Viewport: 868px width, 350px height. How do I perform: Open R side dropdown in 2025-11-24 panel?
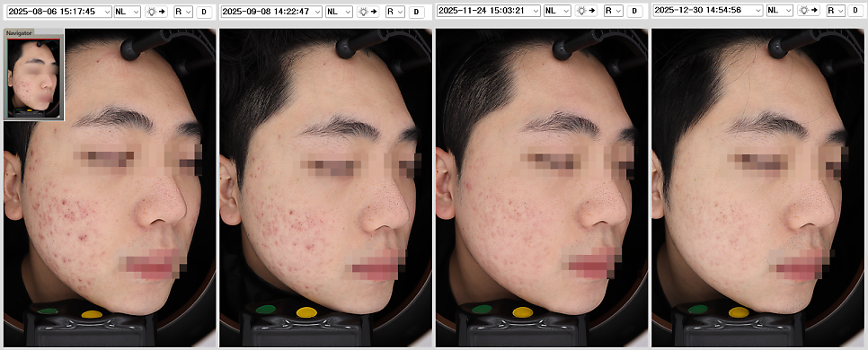(614, 11)
